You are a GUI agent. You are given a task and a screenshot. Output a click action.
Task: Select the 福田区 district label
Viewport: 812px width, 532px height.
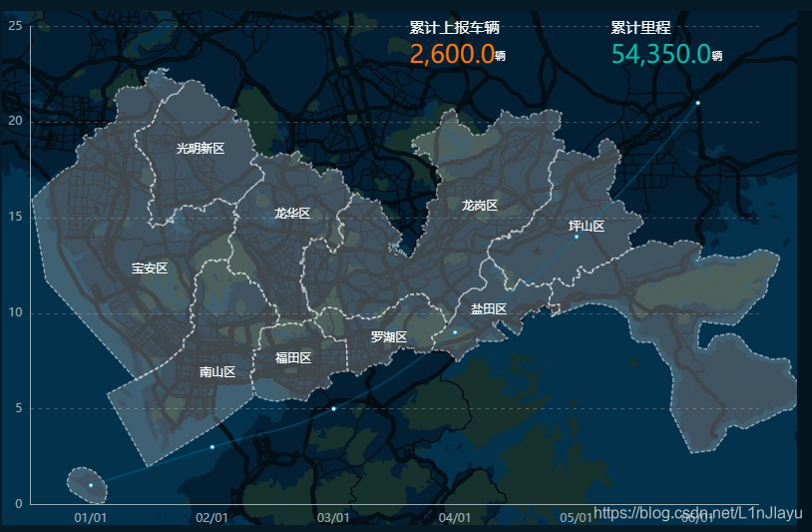coord(293,358)
